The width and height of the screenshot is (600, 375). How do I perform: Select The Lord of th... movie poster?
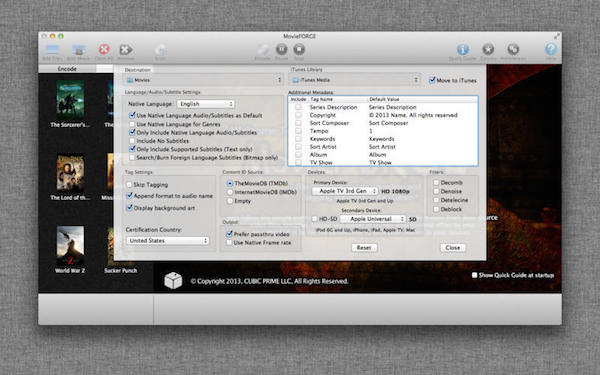[70, 172]
